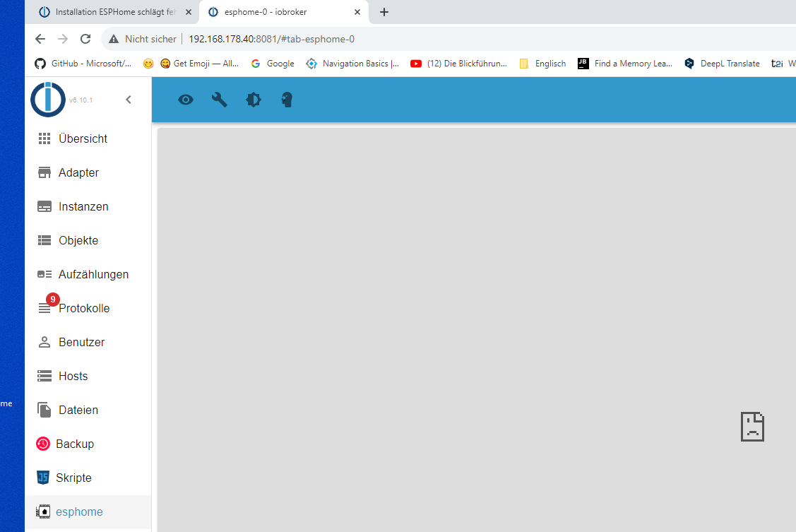Open Protokolle logs

point(88,308)
